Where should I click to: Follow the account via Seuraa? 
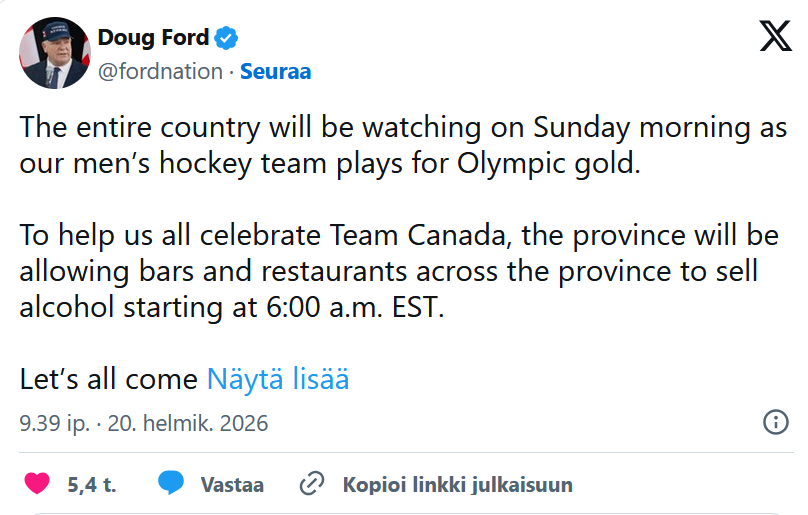pos(275,71)
